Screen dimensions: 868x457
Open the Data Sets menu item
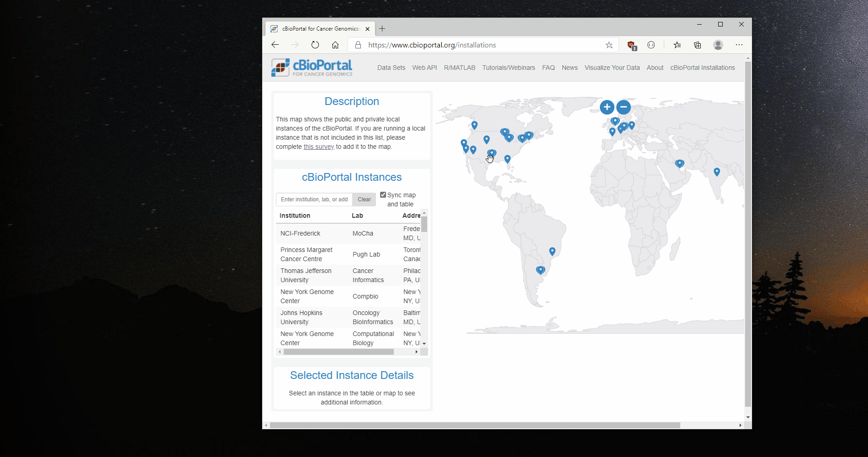[x=391, y=68]
